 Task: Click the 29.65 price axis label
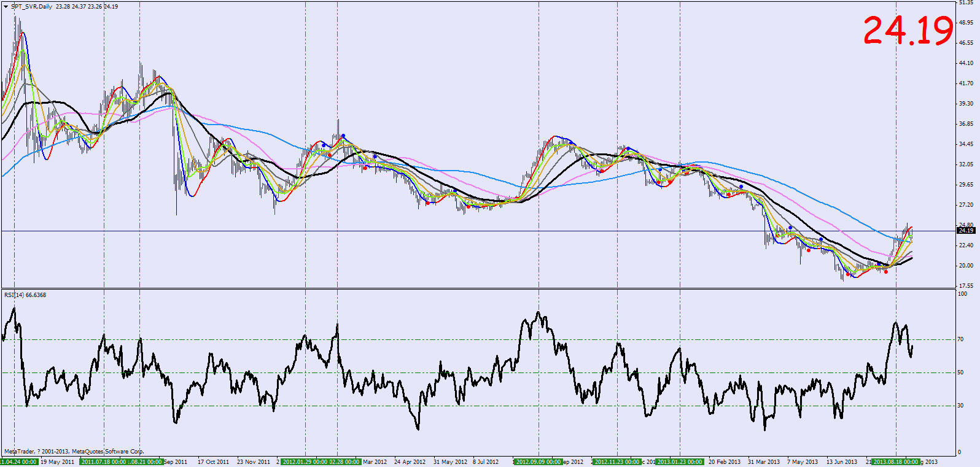pos(966,185)
